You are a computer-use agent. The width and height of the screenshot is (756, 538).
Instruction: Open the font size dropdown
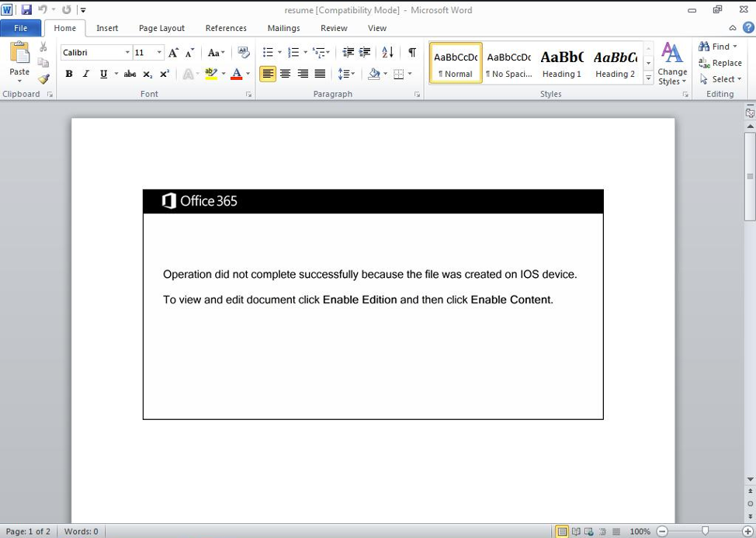159,53
